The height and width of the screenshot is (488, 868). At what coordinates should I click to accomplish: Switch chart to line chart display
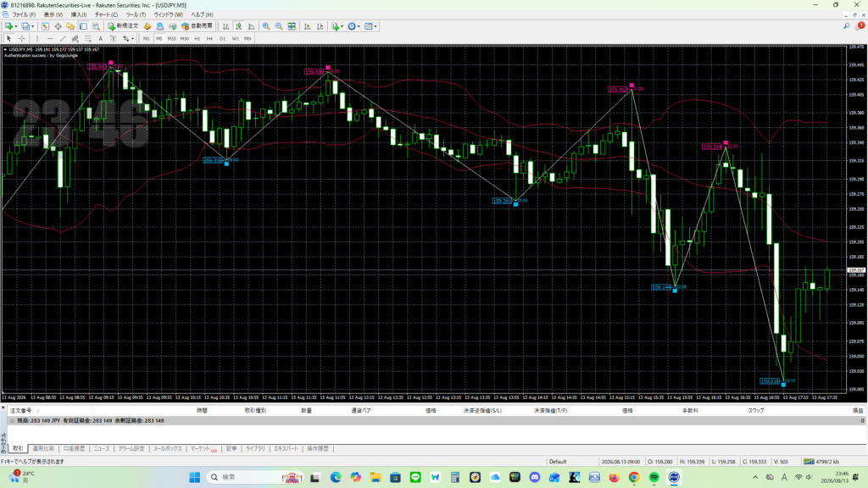click(x=251, y=26)
